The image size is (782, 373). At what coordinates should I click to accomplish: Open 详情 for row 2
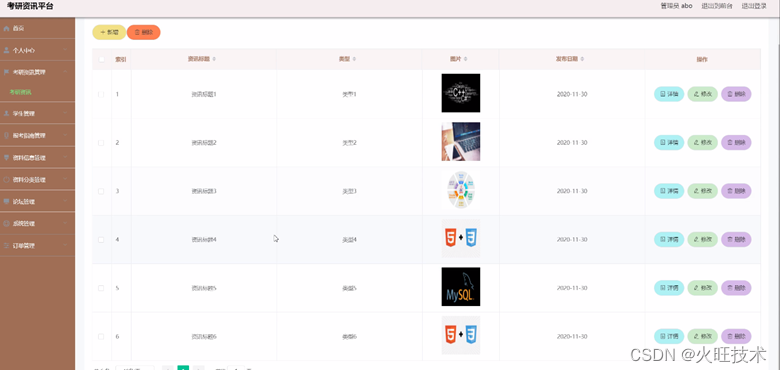pyautogui.click(x=669, y=143)
